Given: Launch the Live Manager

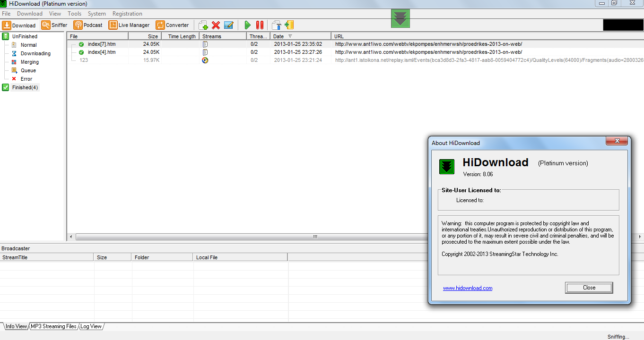Looking at the screenshot, I should click(129, 25).
